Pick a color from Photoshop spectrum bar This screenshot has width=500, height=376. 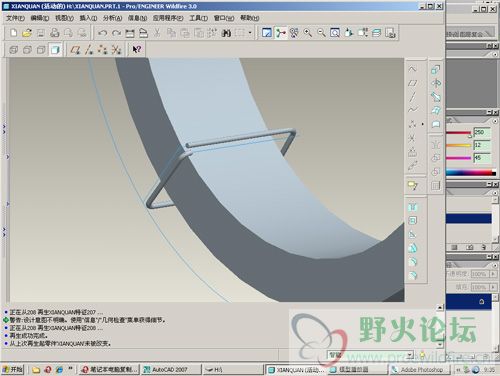pyautogui.click(x=471, y=172)
